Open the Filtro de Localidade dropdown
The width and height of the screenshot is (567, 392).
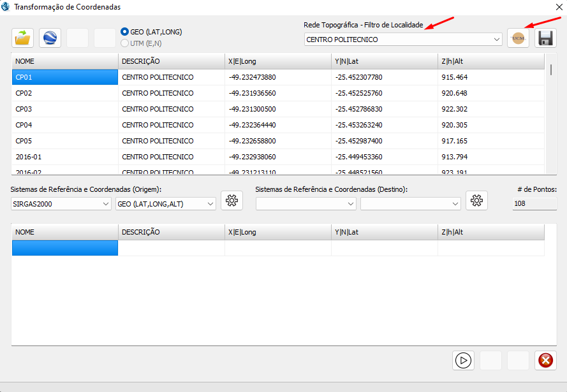(403, 40)
